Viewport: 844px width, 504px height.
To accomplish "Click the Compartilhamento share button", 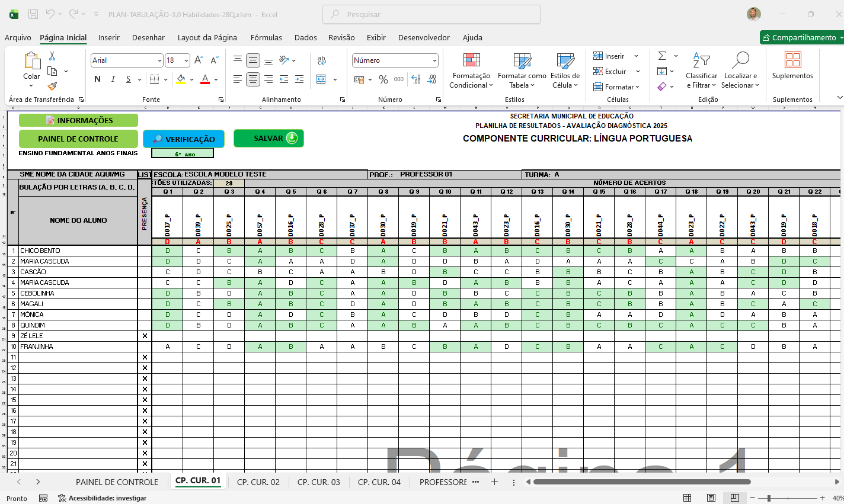I will (x=802, y=37).
